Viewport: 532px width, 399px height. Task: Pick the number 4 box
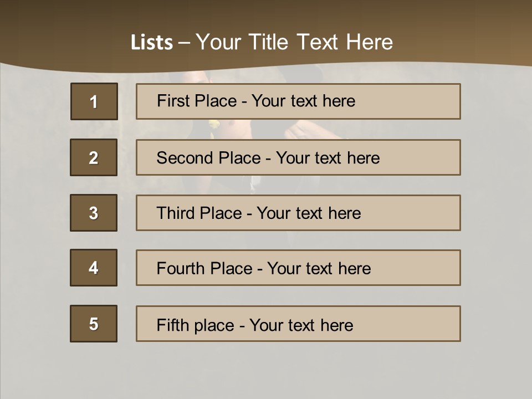tap(94, 268)
